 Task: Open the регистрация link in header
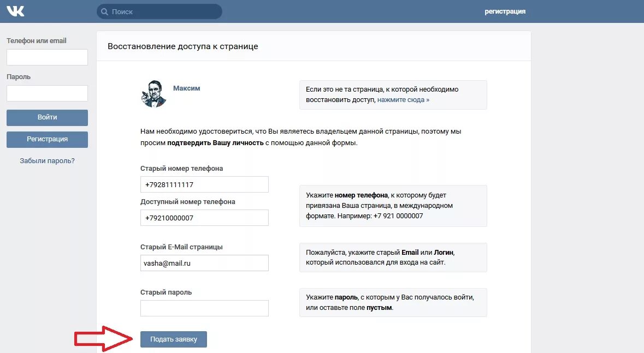(505, 11)
